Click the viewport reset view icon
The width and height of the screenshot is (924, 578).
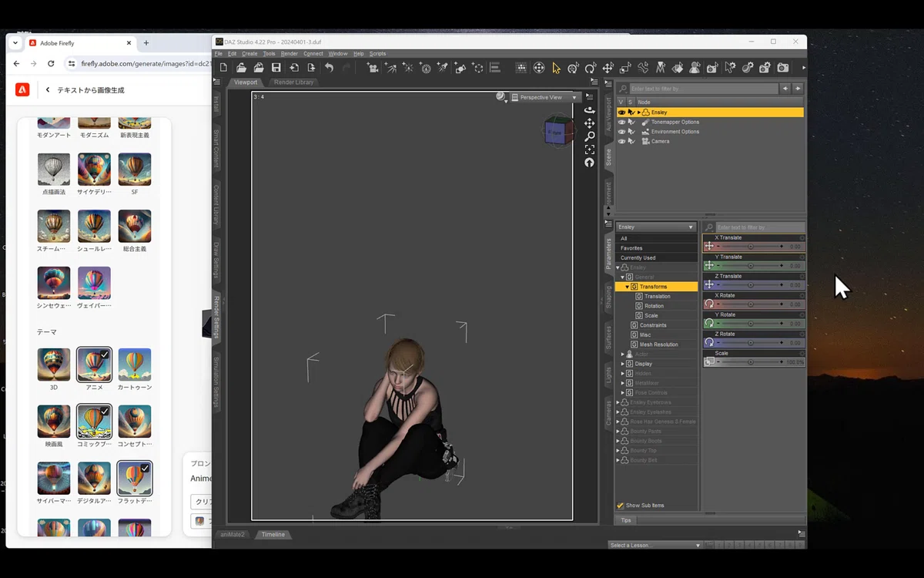589,163
